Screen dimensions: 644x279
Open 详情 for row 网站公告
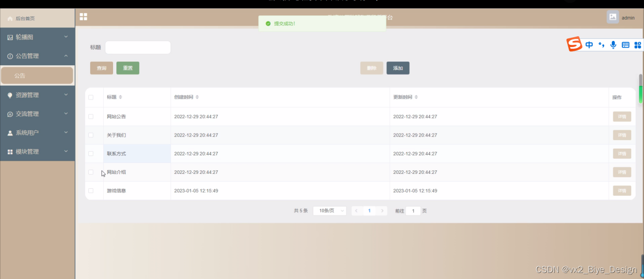[x=622, y=116]
